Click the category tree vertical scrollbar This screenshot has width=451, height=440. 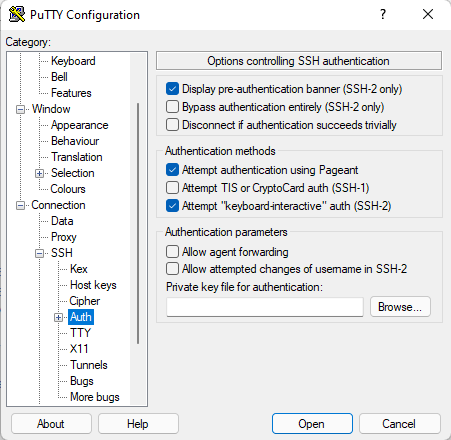tap(138, 223)
